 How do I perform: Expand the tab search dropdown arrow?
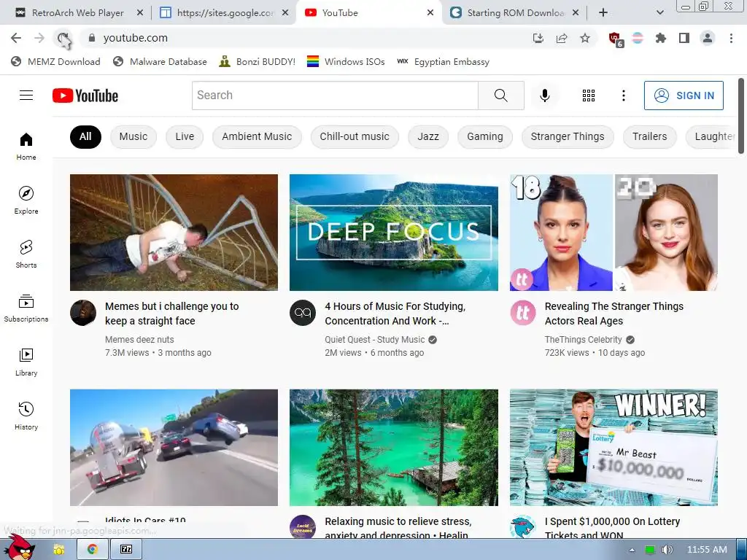point(659,12)
